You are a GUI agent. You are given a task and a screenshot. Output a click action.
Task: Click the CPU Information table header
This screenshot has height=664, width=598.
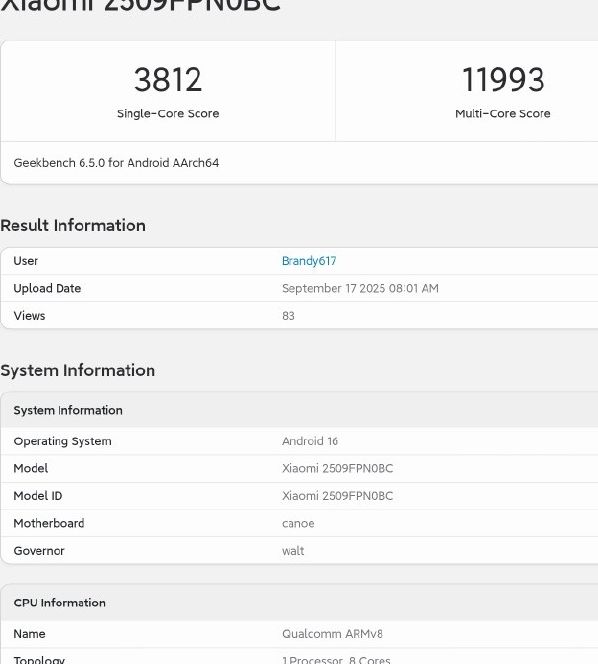(59, 603)
